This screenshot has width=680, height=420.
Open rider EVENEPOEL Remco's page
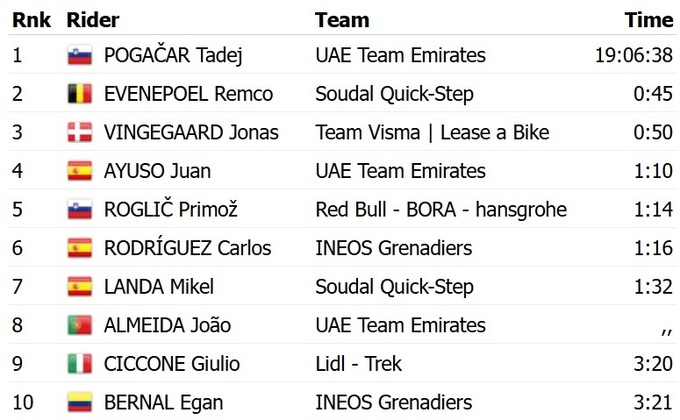(x=189, y=94)
